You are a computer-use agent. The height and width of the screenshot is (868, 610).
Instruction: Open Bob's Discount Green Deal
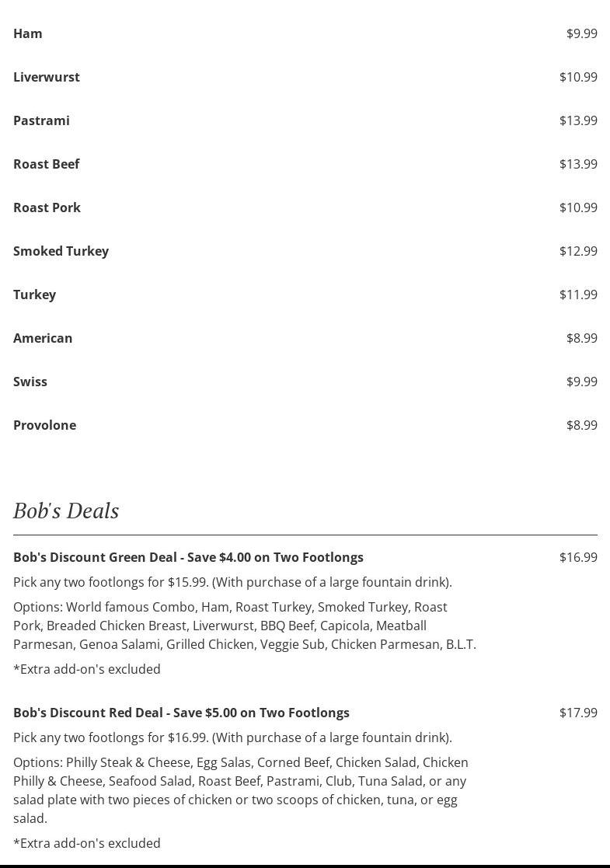(188, 557)
